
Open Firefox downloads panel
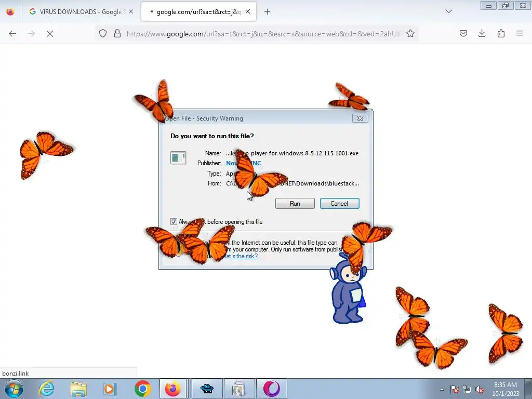482,33
